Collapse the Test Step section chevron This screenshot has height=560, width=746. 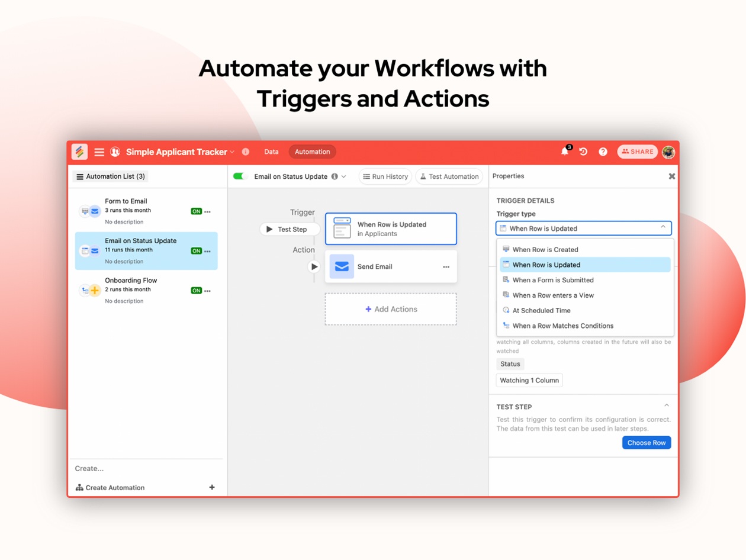(667, 405)
